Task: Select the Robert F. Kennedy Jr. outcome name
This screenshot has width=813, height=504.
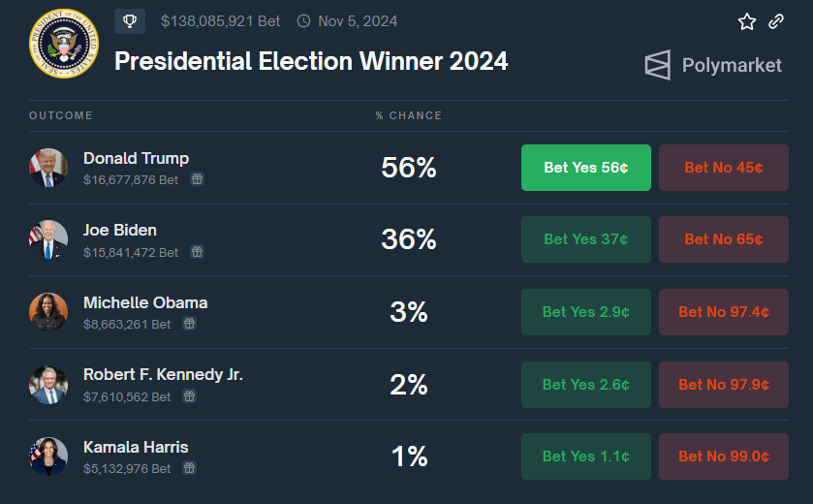Action: pyautogui.click(x=163, y=374)
